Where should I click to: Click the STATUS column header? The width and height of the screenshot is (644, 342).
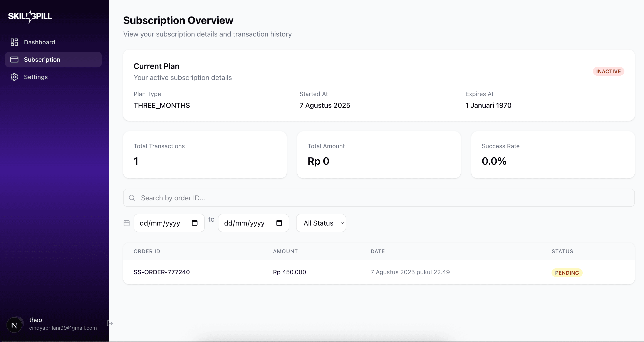(562, 251)
